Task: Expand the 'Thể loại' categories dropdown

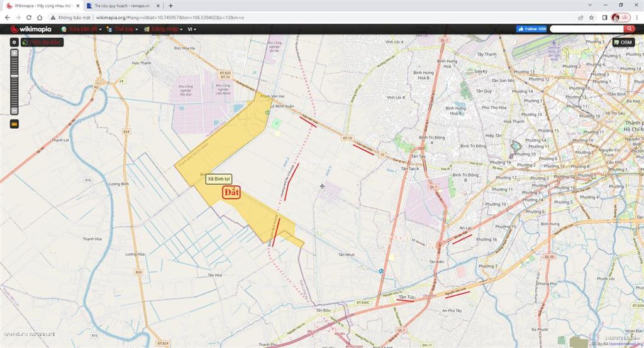Action: coord(123,29)
